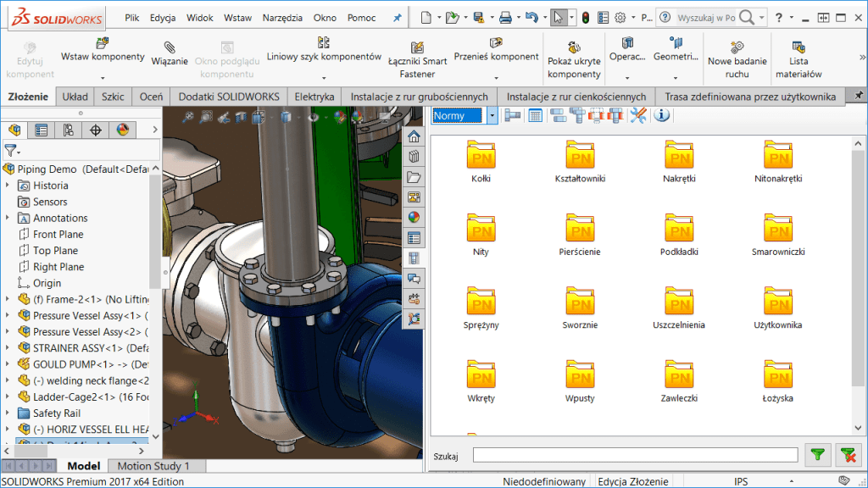Click the Print icon in top toolbar
This screenshot has width=868, height=488.
[505, 18]
